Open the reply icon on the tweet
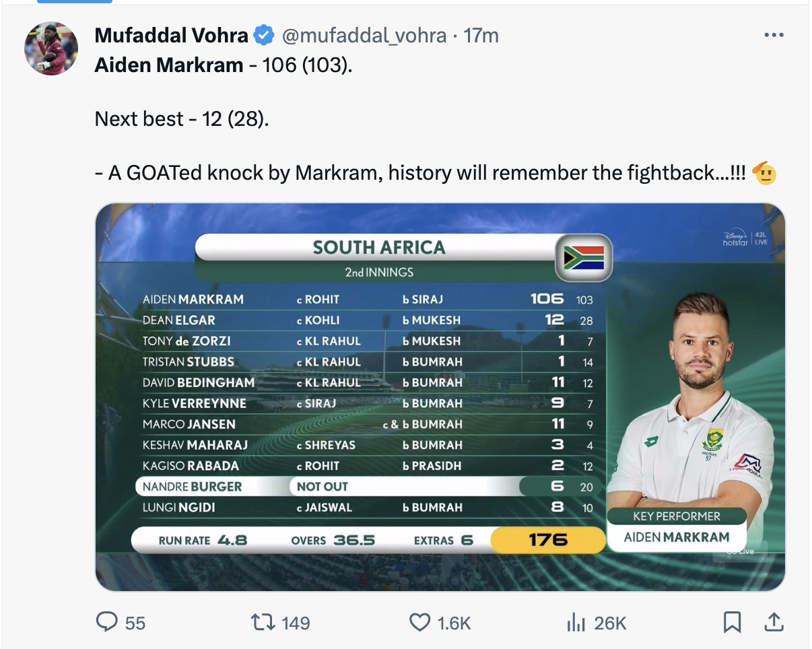This screenshot has height=649, width=812. (107, 622)
